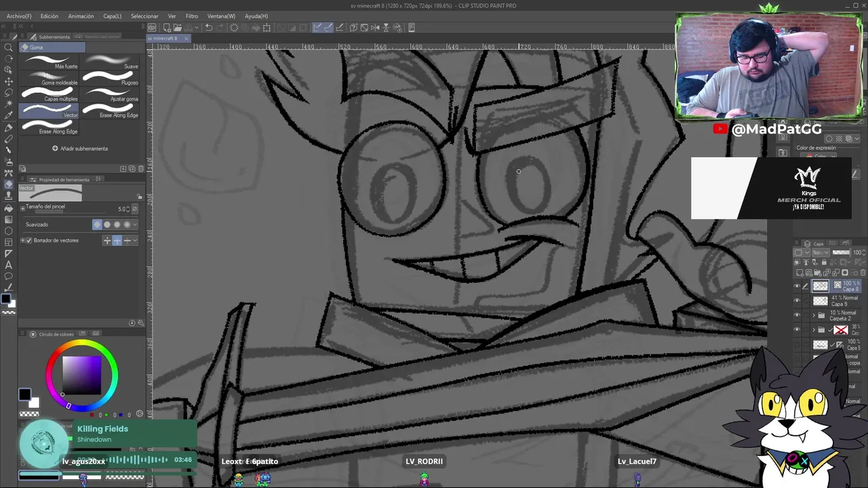Screen dimensions: 868x488
Task: Delete sub tool with trash icon
Action: click(140, 169)
